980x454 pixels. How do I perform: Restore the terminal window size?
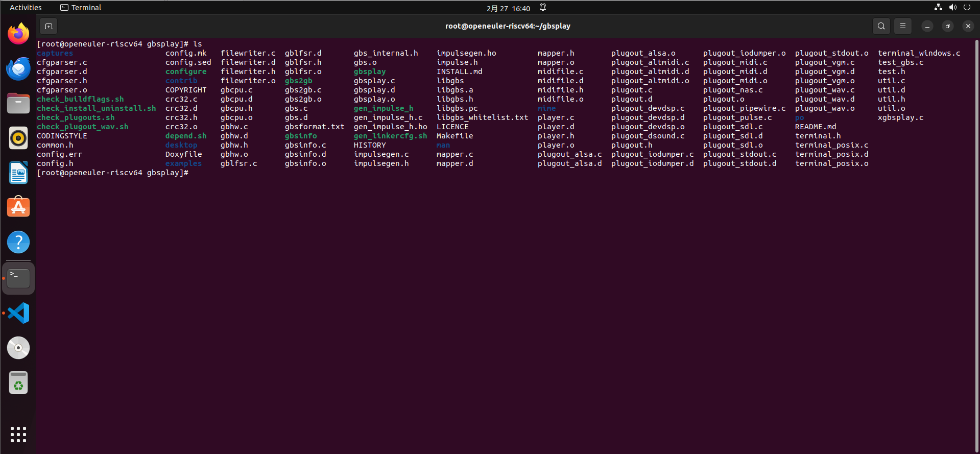pyautogui.click(x=947, y=26)
